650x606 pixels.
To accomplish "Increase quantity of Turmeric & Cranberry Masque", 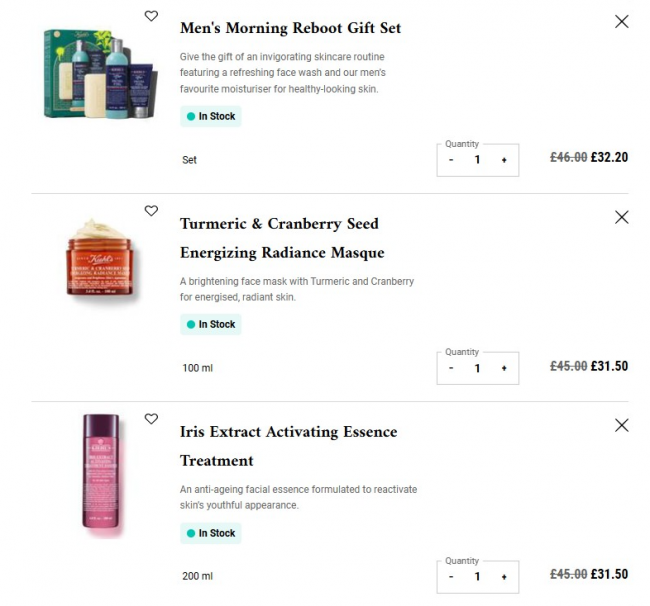I will pos(504,368).
